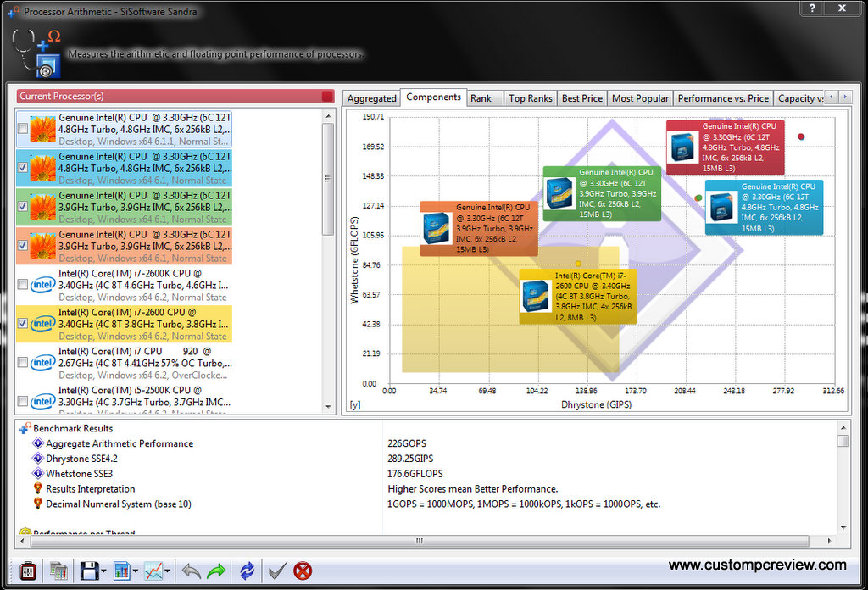Click the yellow data point in the chart
The width and height of the screenshot is (868, 590).
point(578,264)
